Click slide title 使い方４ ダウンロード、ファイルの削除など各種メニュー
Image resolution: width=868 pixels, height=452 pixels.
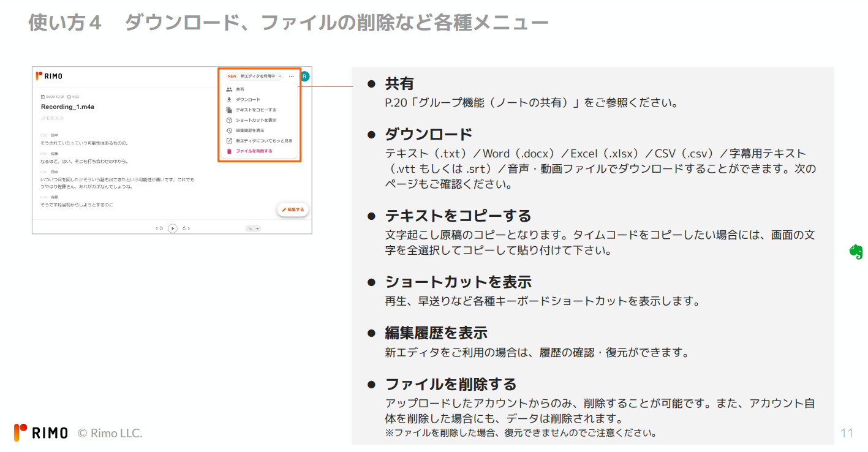(288, 23)
